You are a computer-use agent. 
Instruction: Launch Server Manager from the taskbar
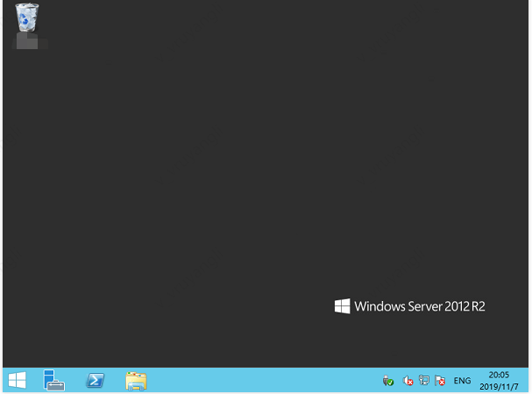[54, 380]
